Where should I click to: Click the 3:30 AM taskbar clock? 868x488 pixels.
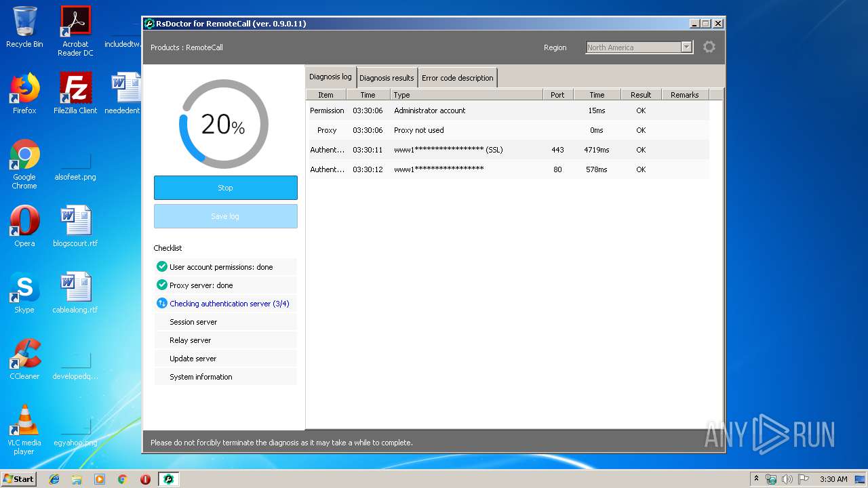pyautogui.click(x=833, y=479)
